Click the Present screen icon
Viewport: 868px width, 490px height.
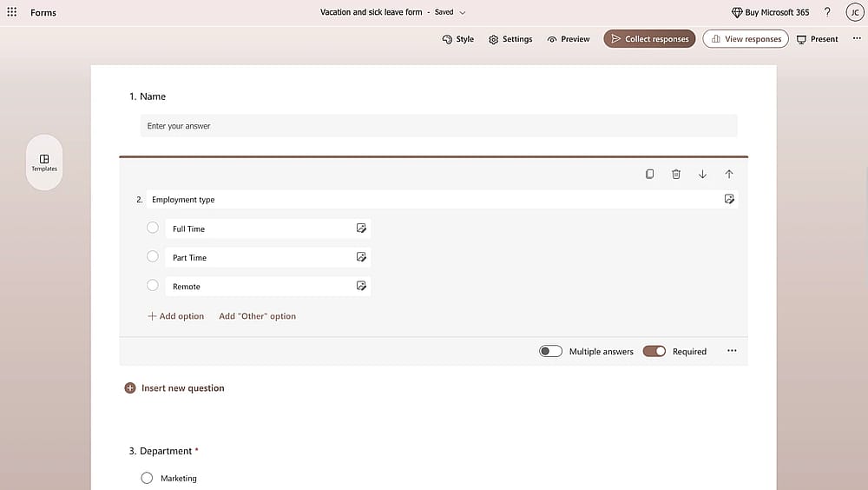(801, 39)
